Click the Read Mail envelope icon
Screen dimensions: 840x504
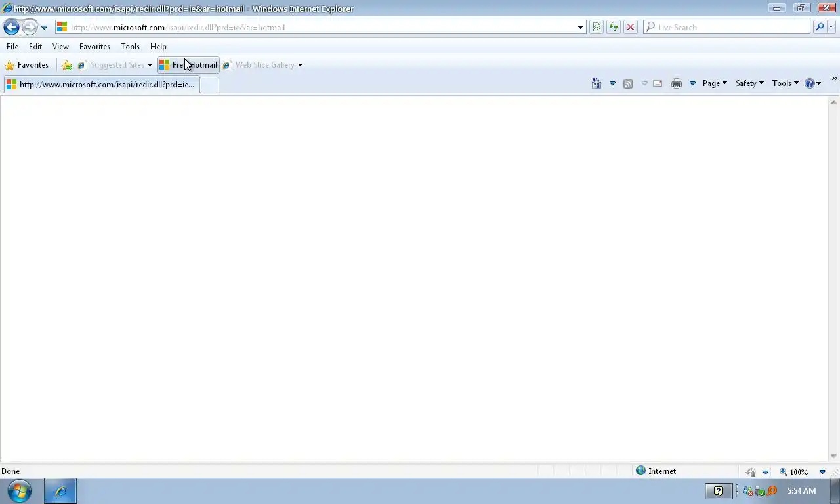[658, 83]
